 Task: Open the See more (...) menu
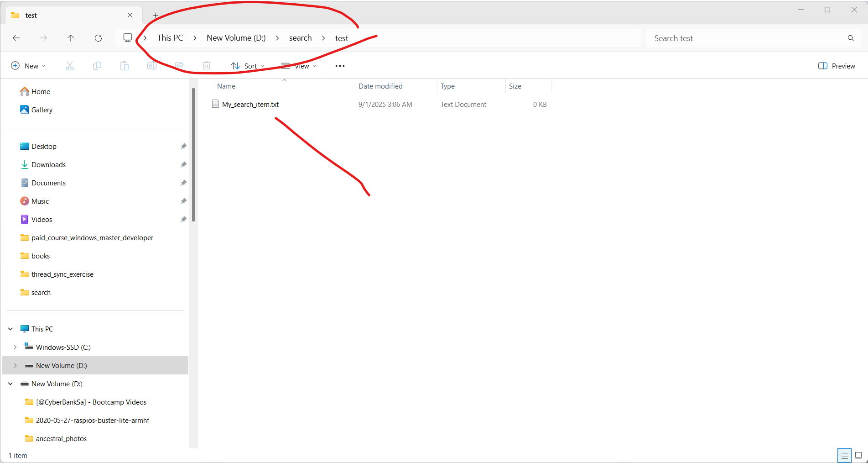339,65
